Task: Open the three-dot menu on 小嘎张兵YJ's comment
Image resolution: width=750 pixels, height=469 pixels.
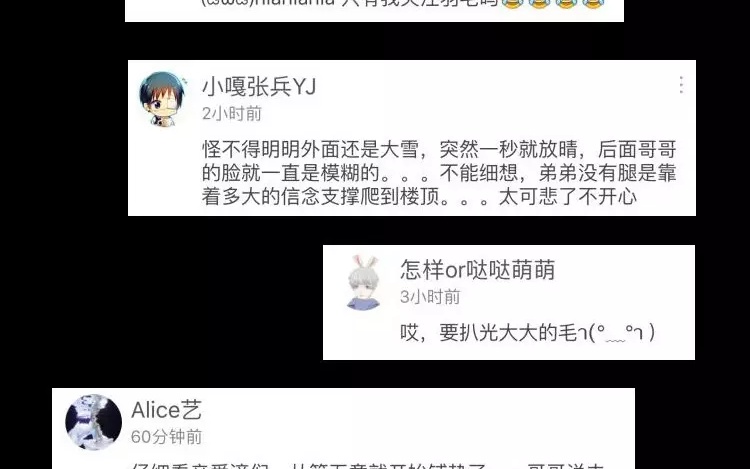Action: coord(681,85)
